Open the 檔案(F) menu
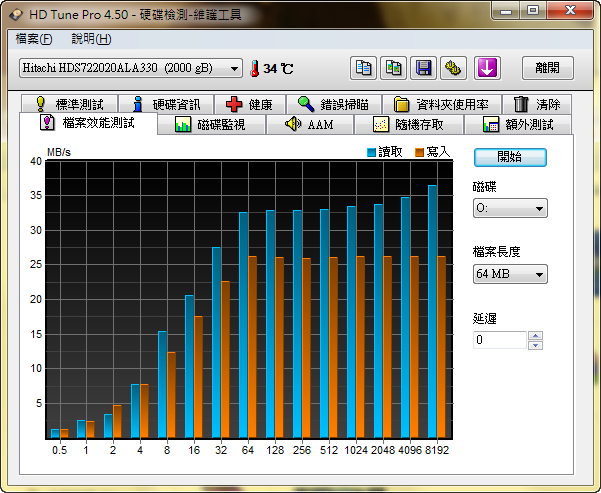The height and width of the screenshot is (493, 601). (34, 39)
